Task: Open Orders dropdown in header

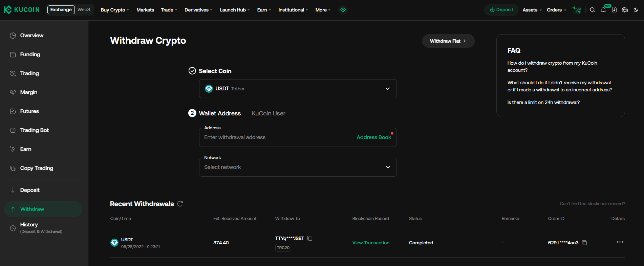Action: pos(556,10)
